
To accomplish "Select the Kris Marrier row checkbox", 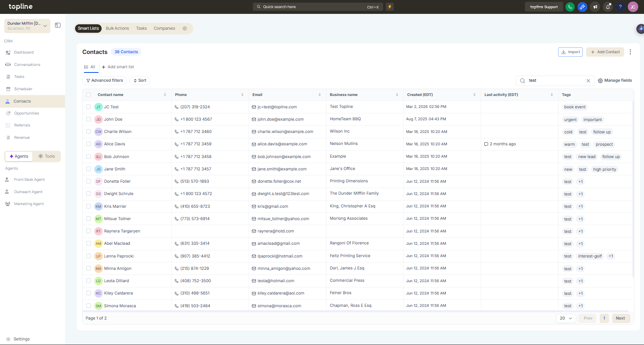I will tap(89, 206).
